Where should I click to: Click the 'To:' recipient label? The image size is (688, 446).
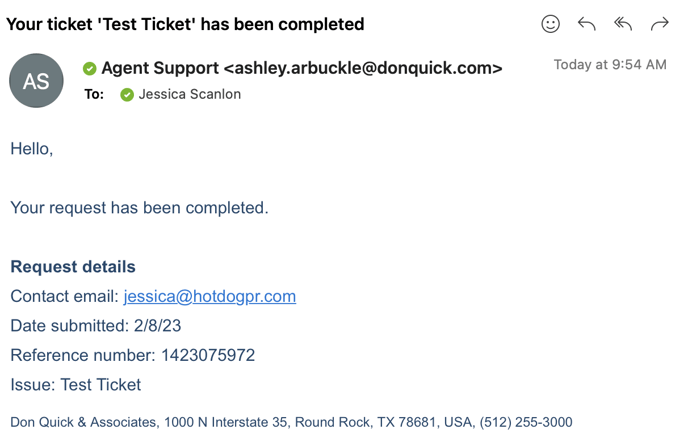(94, 95)
